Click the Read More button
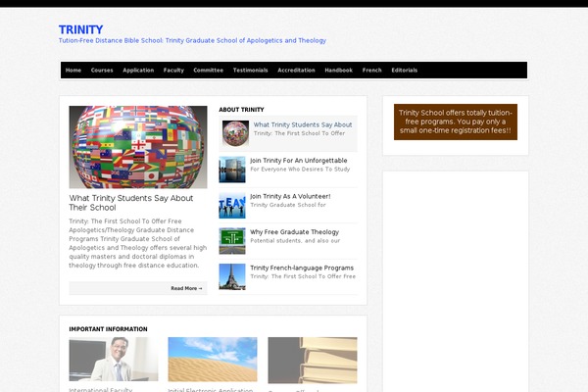Screen dimensions: 588x392 point(138,288)
